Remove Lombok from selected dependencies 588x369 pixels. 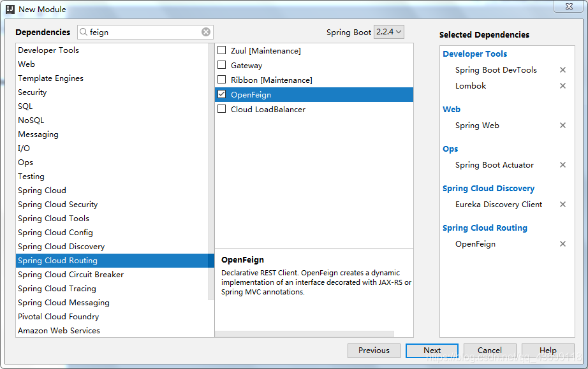[x=562, y=86]
